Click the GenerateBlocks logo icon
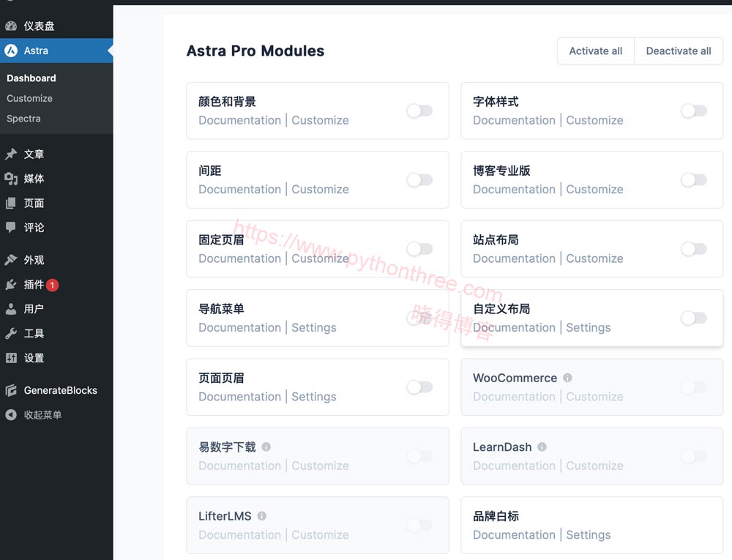Viewport: 732px width, 560px height. pyautogui.click(x=11, y=390)
